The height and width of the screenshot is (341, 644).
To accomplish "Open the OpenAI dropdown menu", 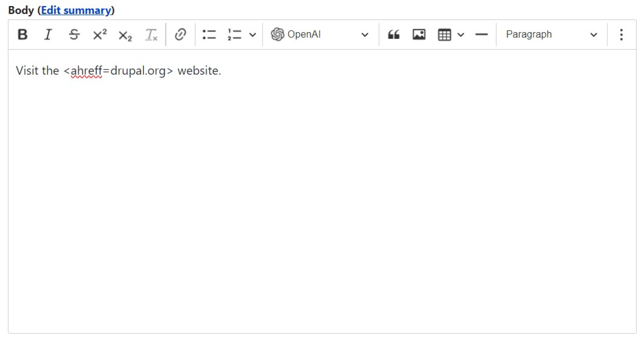I will tap(320, 35).
